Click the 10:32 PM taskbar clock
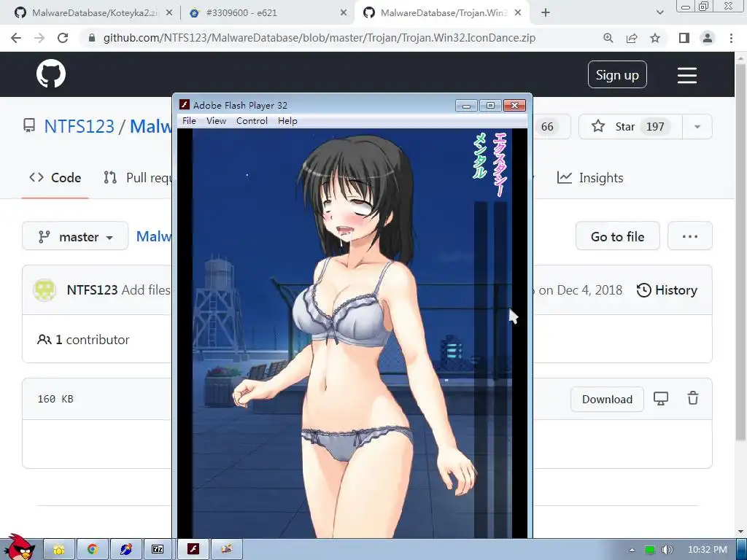The height and width of the screenshot is (560, 747). [708, 550]
